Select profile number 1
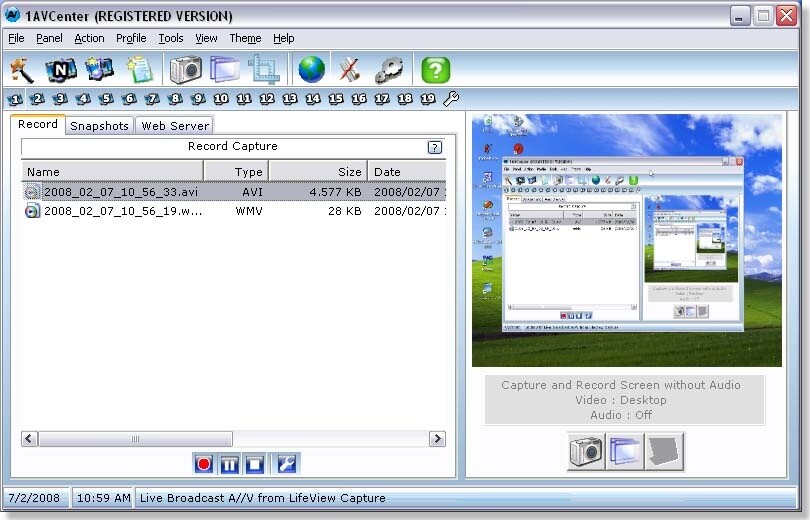 [15, 99]
